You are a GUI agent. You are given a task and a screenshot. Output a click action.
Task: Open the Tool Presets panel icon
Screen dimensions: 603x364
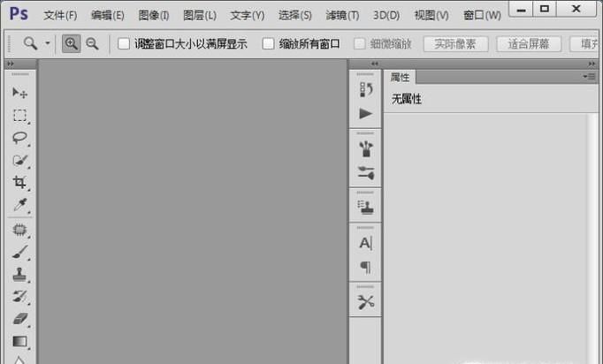366,302
